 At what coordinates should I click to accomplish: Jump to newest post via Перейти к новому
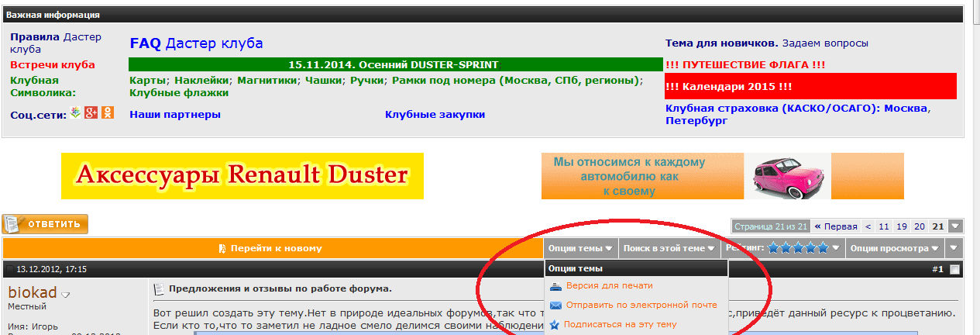(x=270, y=248)
